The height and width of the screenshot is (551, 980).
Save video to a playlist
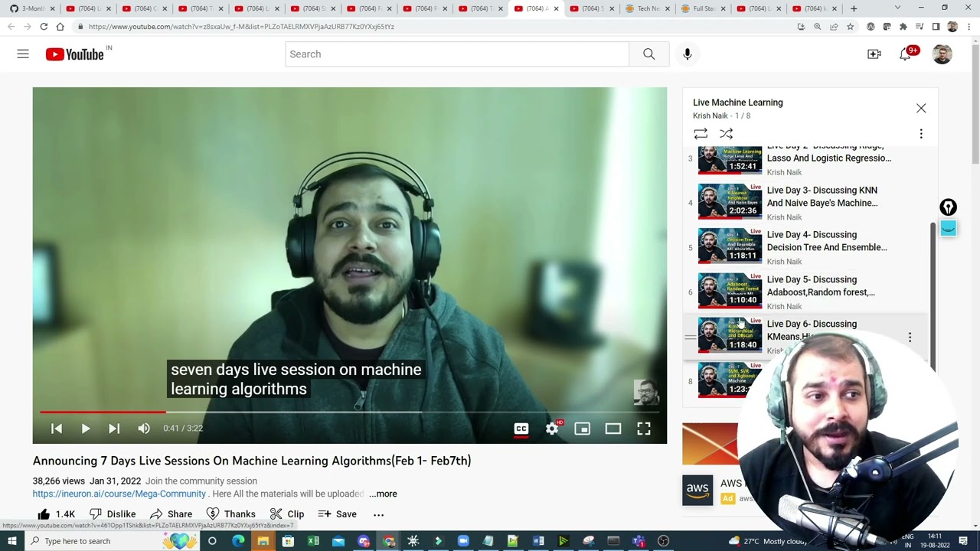pos(338,514)
